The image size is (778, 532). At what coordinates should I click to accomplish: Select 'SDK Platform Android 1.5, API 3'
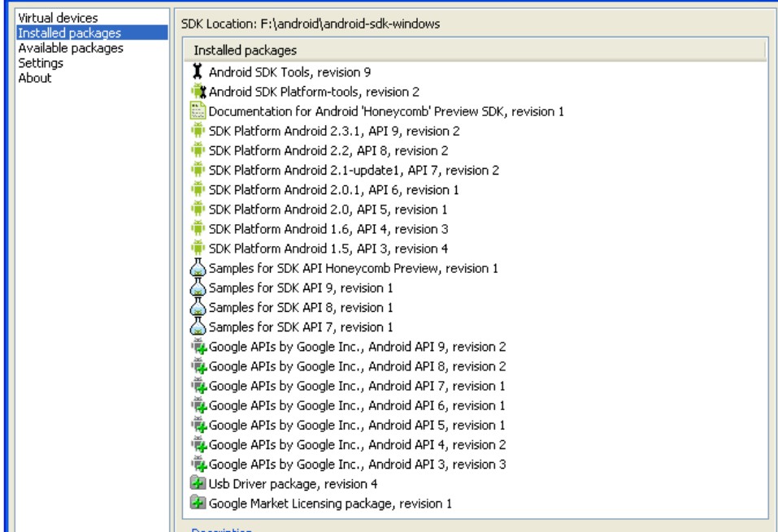tap(328, 249)
